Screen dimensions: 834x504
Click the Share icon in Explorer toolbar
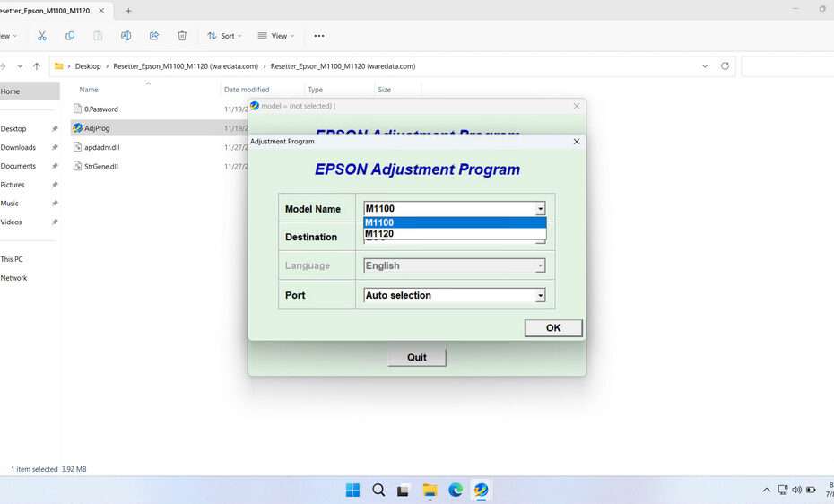[x=154, y=36]
